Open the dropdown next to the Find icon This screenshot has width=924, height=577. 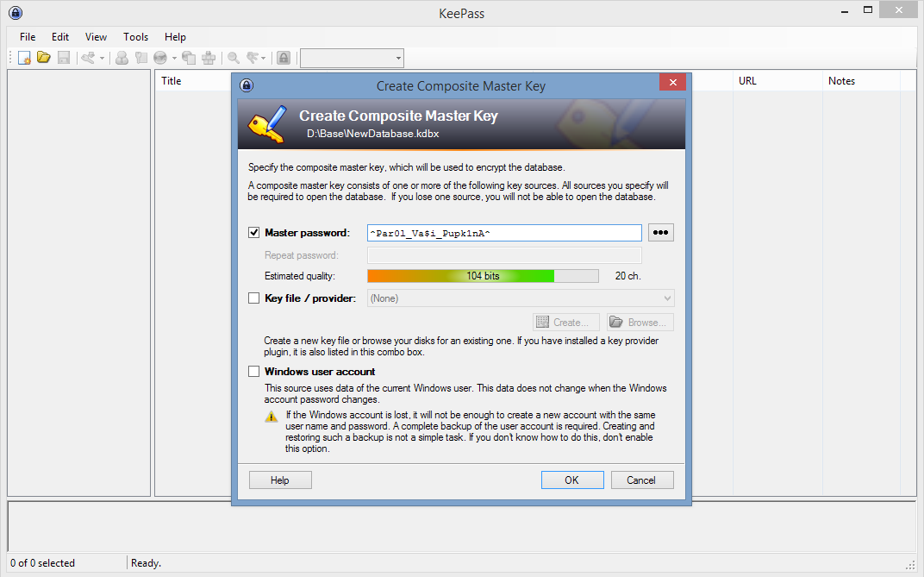pos(263,57)
